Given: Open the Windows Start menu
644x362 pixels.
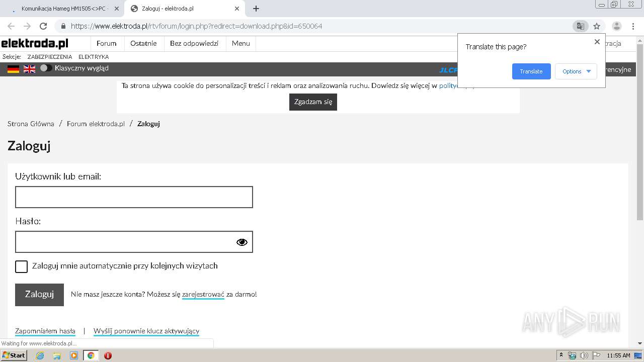Looking at the screenshot, I should (x=14, y=355).
